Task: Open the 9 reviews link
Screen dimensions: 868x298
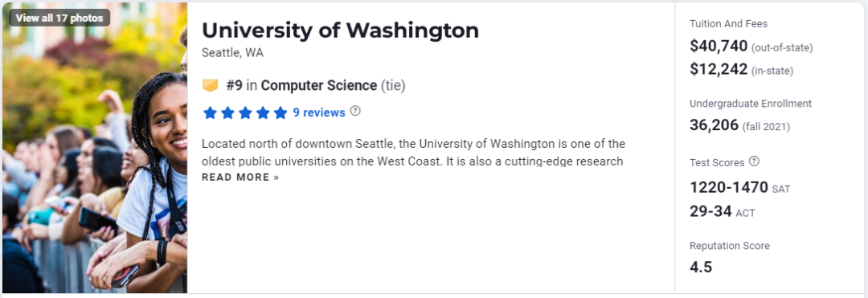Action: (x=319, y=112)
